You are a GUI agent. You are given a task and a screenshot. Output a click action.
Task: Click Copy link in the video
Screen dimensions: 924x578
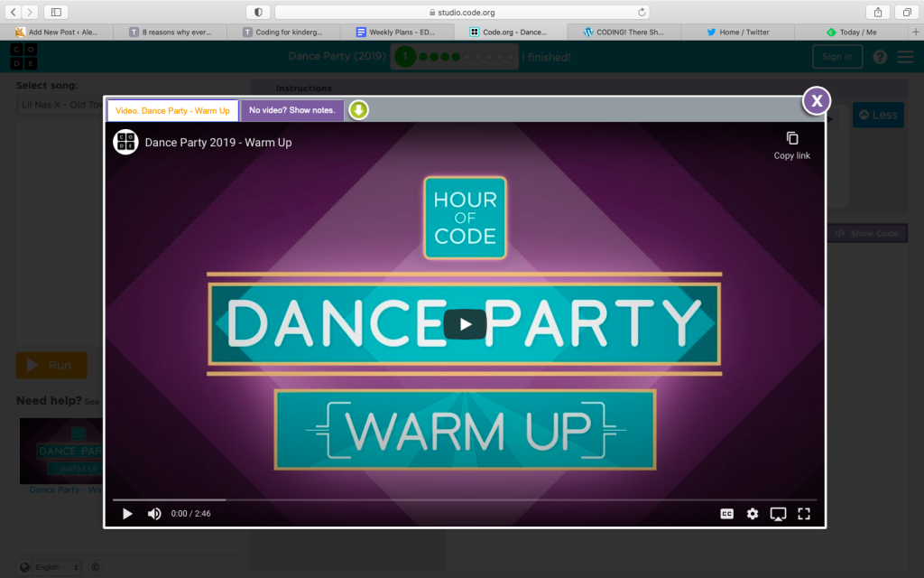791,145
